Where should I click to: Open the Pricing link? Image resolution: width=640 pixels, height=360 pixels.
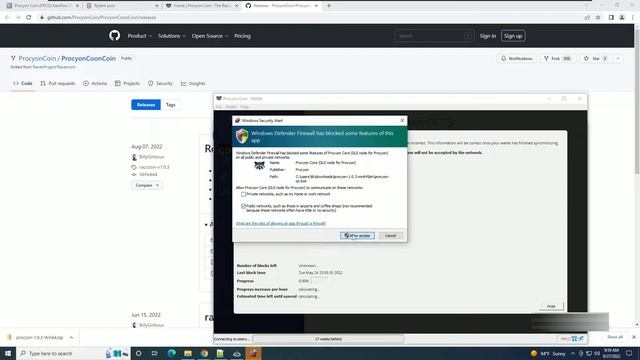[x=242, y=36]
